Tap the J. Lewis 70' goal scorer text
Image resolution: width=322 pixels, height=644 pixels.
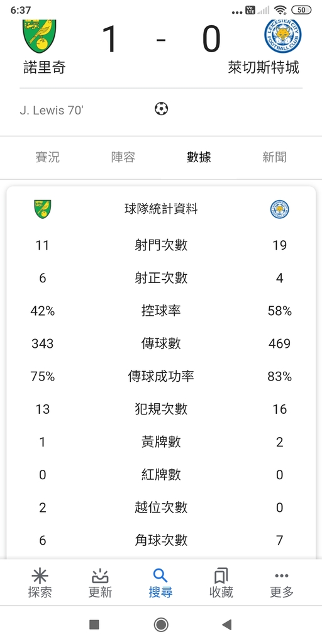pyautogui.click(x=52, y=110)
